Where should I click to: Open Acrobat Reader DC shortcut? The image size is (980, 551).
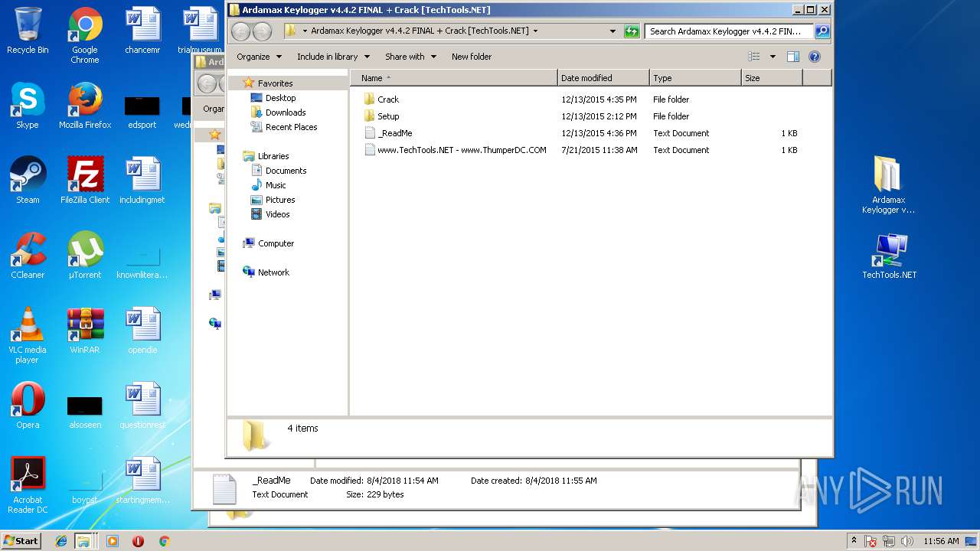click(x=28, y=485)
